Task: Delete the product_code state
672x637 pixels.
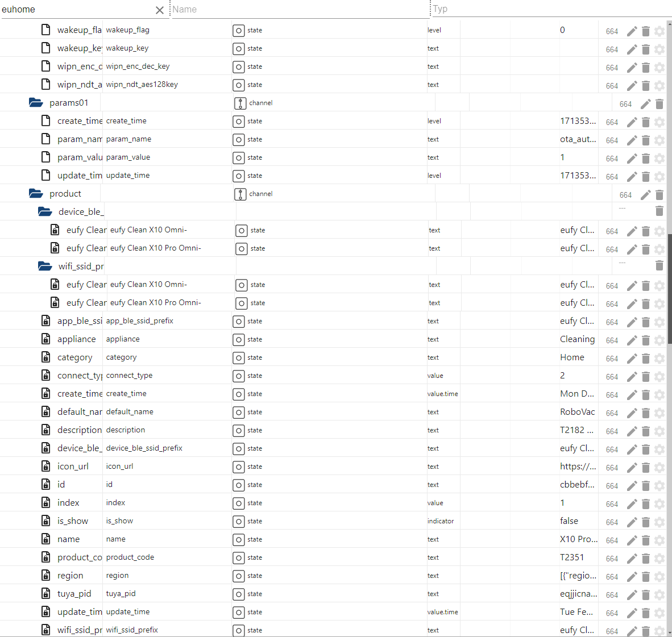Action: click(646, 559)
